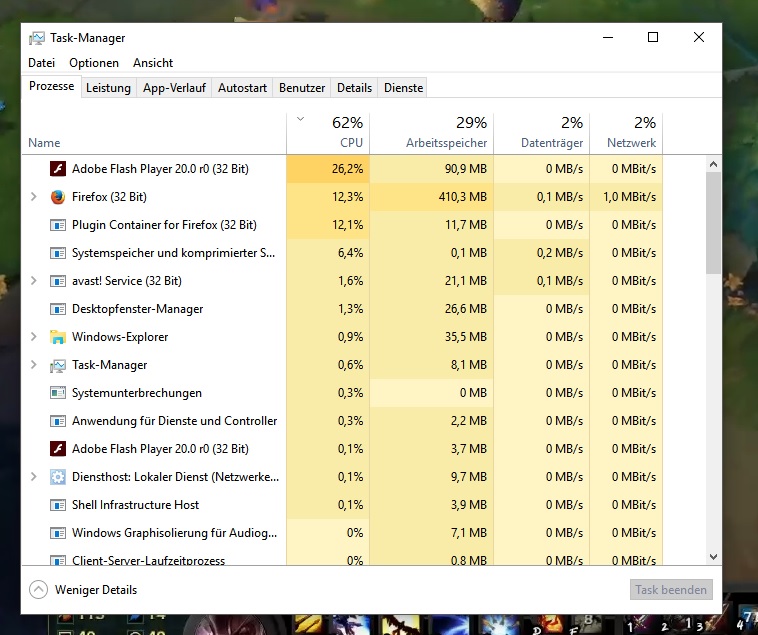758x635 pixels.
Task: Click the Task-Manager title bar icon
Action: (37, 38)
